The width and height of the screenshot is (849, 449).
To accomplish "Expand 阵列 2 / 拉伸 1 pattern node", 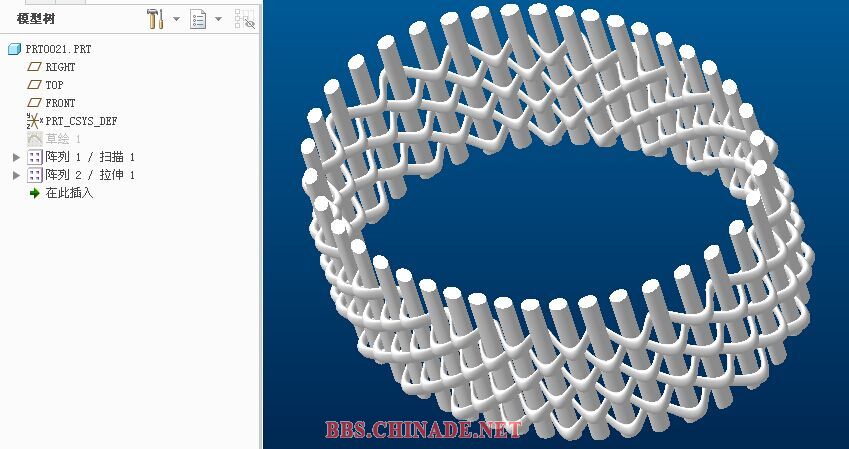I will click(x=16, y=175).
